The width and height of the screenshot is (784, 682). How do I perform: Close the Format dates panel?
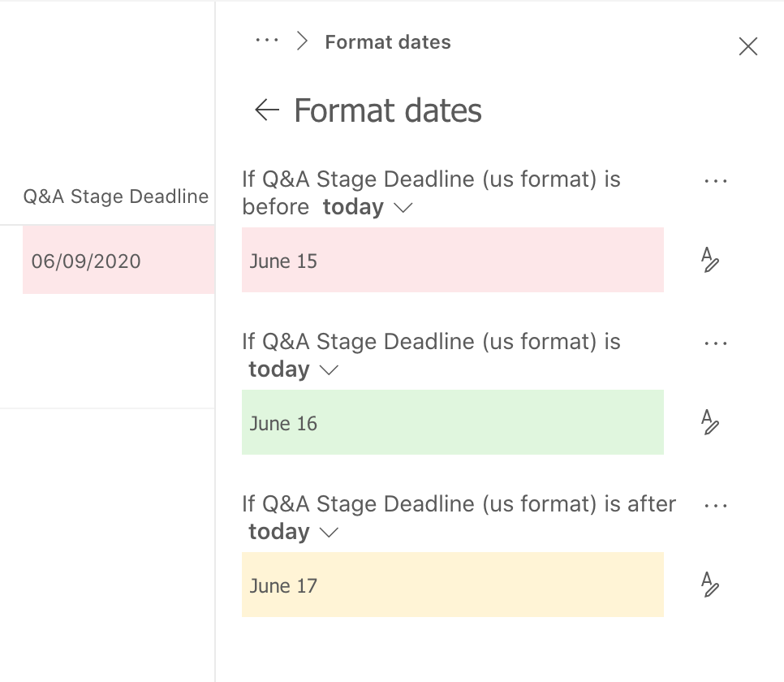point(748,47)
